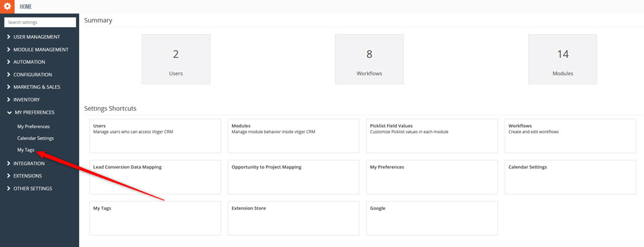Open Opportunity to Project Mapping shortcut

pos(294,177)
